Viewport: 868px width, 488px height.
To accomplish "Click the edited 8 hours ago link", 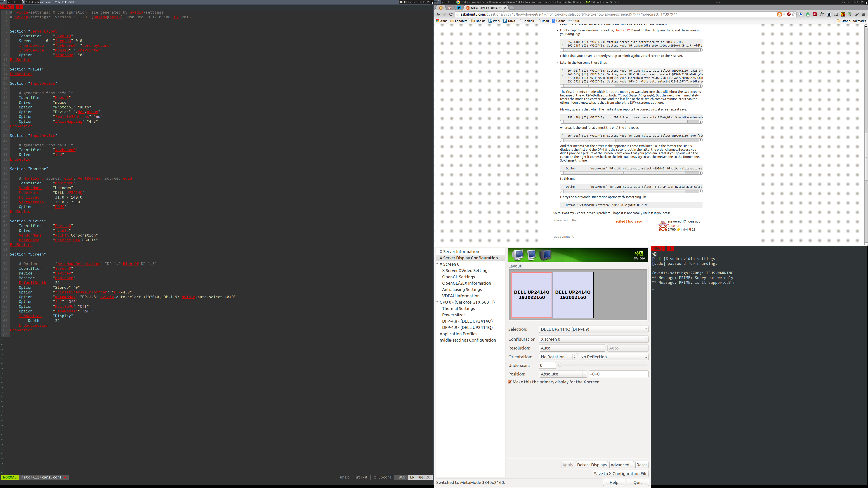I will coord(629,221).
